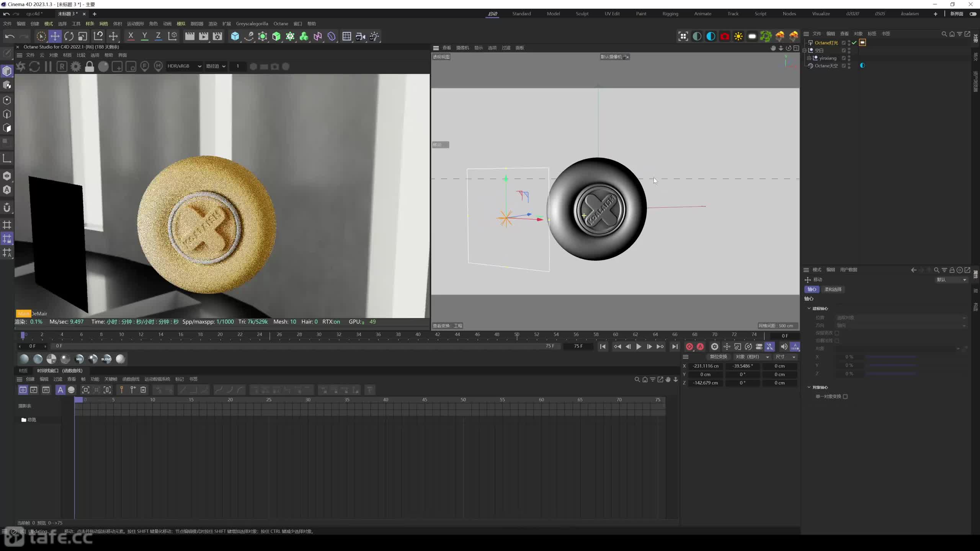Expand the yinxiang object tree
Viewport: 980px width, 551px height.
[809, 58]
